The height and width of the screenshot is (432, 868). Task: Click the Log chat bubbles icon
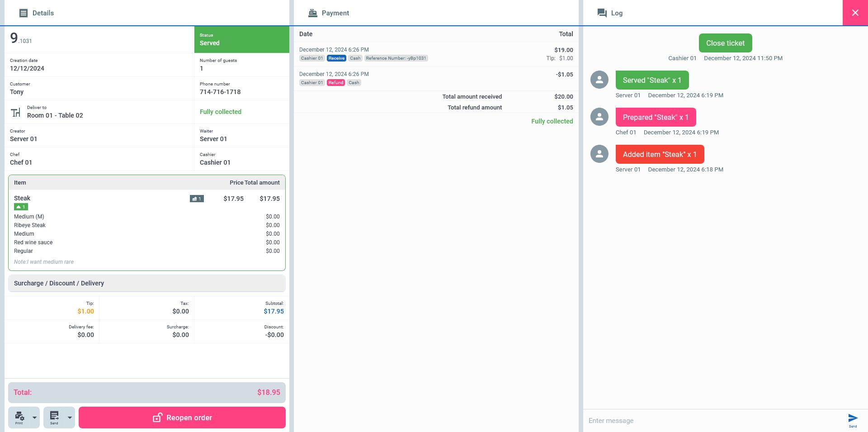[602, 13]
